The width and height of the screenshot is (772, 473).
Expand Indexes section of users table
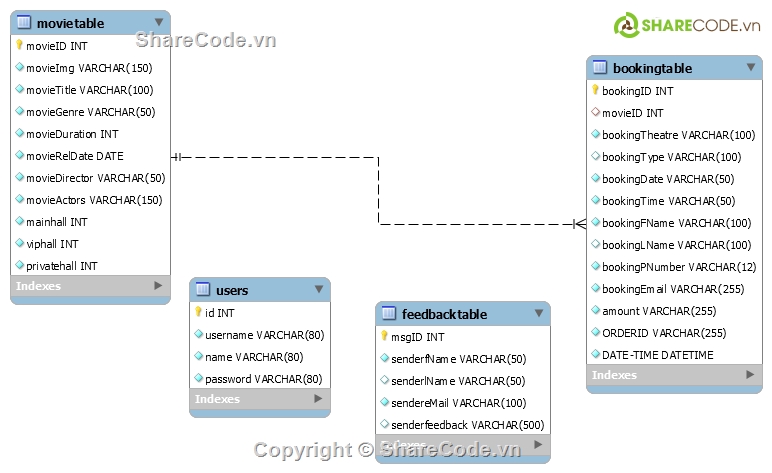[x=318, y=399]
